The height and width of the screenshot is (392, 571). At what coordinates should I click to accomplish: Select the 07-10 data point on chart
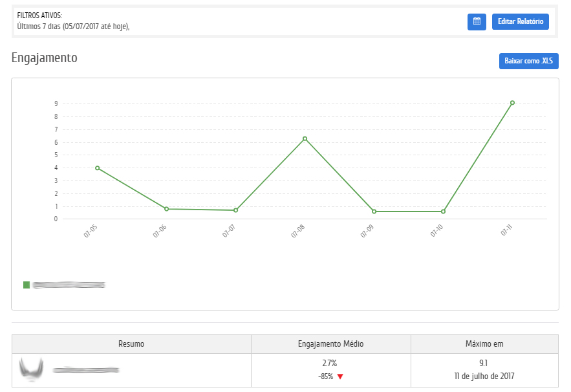pyautogui.click(x=443, y=212)
